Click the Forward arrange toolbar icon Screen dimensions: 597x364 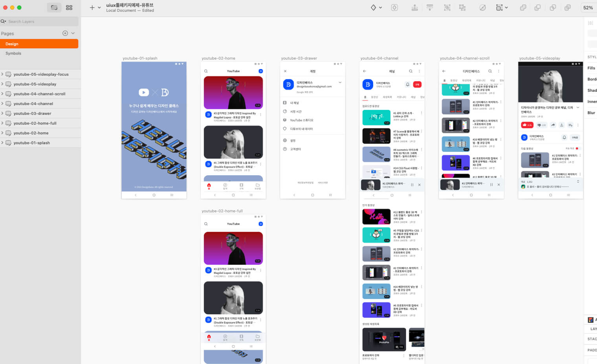click(x=414, y=7)
